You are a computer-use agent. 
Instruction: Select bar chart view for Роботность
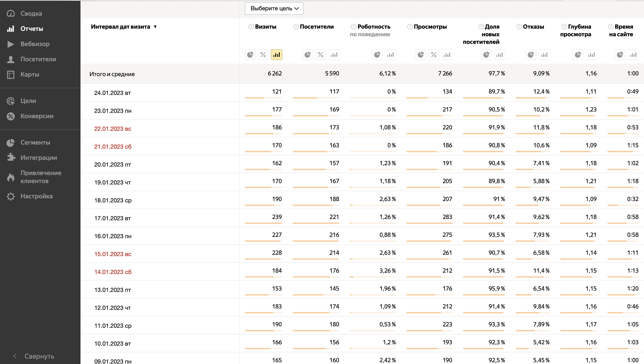coord(390,55)
